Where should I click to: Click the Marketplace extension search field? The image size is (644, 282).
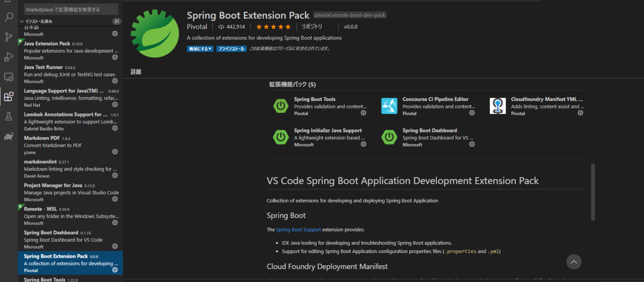(71, 9)
